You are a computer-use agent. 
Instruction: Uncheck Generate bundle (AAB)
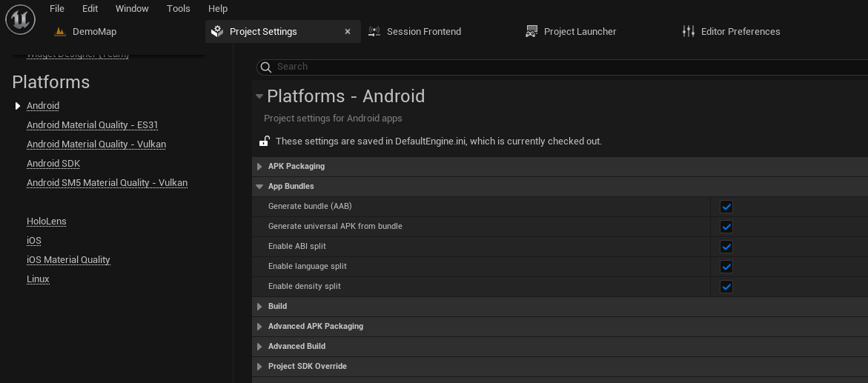(726, 207)
